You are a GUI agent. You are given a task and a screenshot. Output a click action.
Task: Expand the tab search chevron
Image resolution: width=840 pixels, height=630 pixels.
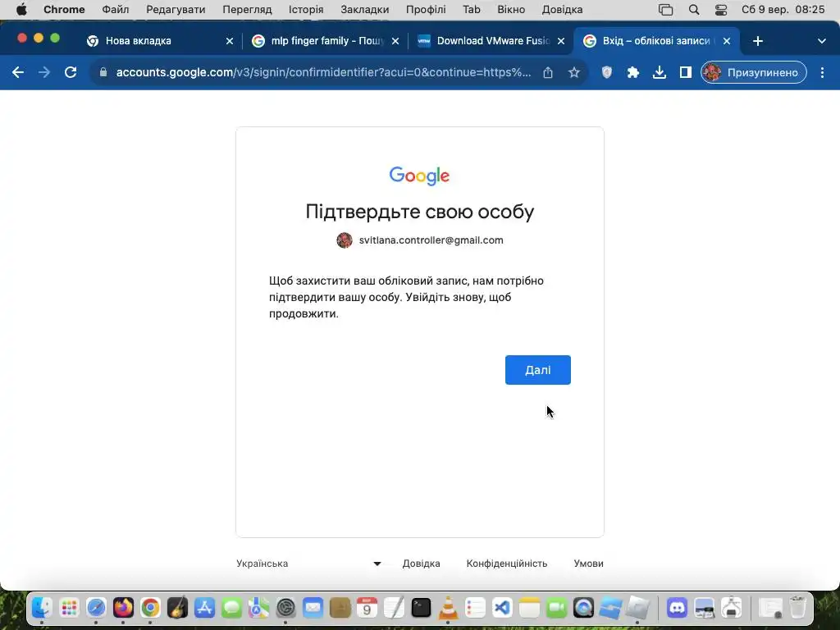point(821,41)
